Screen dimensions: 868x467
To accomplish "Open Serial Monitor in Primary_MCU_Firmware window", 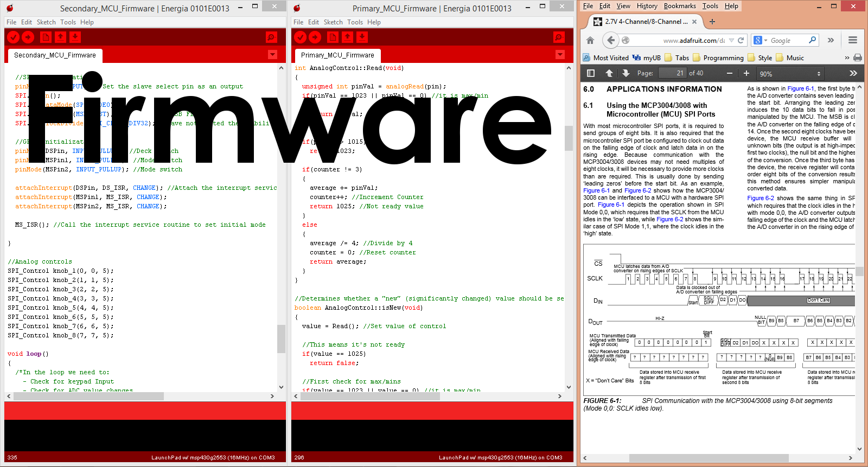I will (559, 37).
